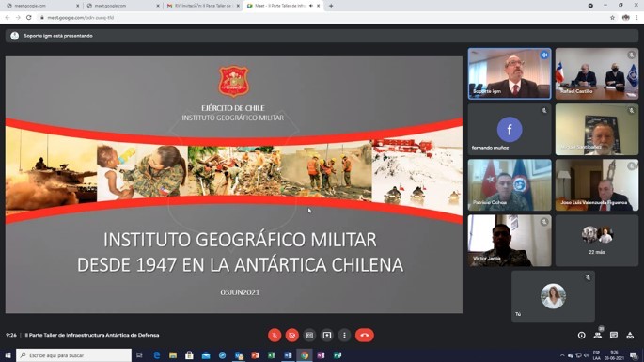Bookmark this page with star icon
The width and height of the screenshot is (644, 362).
tap(612, 18)
